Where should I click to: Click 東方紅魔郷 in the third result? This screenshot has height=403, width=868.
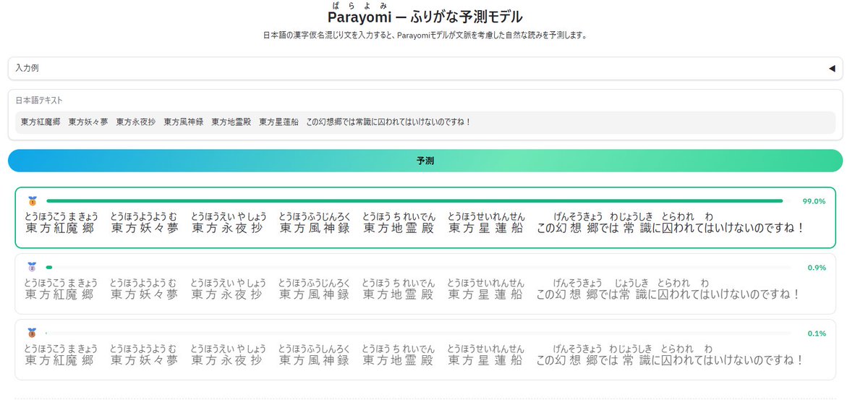click(61, 355)
